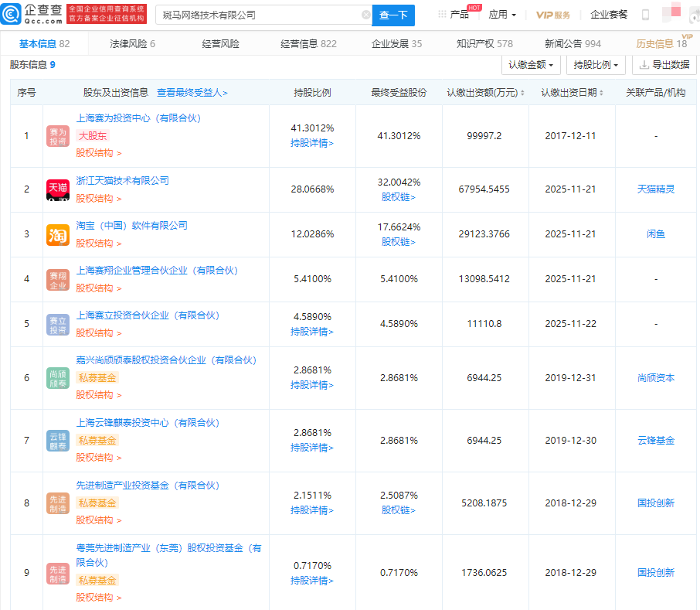
Task: Click 私募基金 tag for 嘉兴尚颀颀泰
Action: tap(97, 378)
